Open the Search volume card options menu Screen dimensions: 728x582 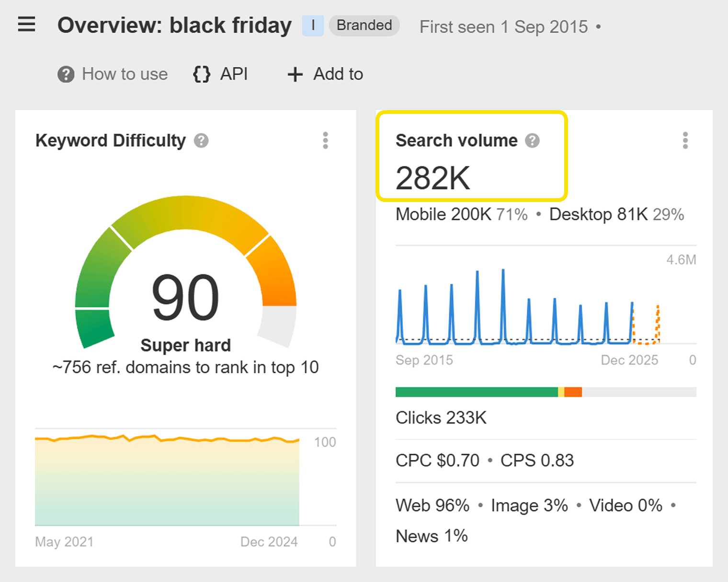click(685, 140)
